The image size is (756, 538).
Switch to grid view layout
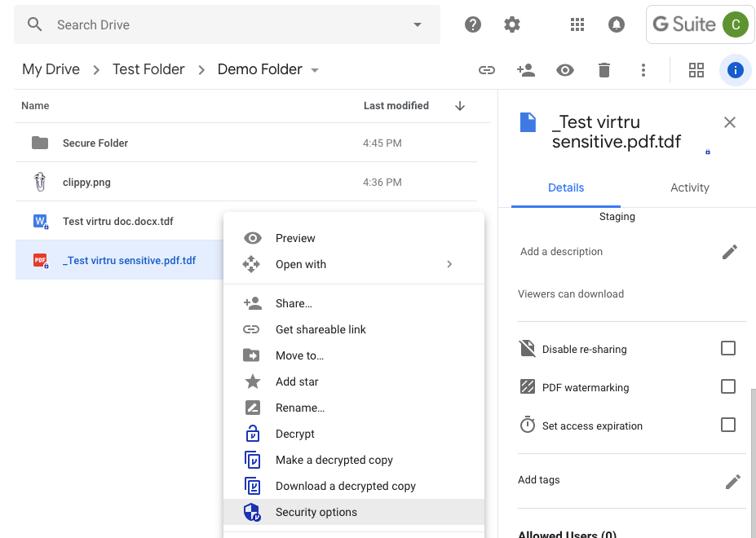pos(696,70)
